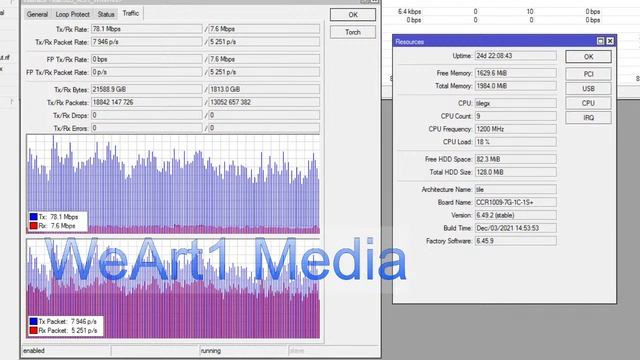Click the blue Tx Packet legend swatch
Image resolution: width=640 pixels, height=360 pixels.
click(x=33, y=322)
